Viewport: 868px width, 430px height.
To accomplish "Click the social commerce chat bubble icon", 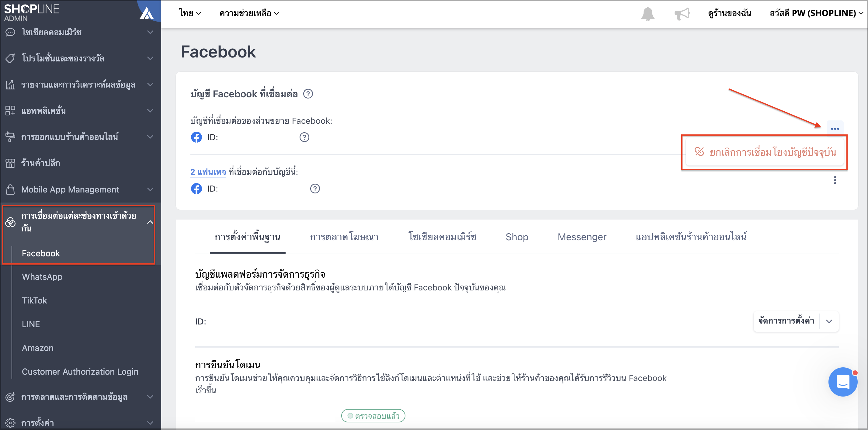I will coord(10,32).
